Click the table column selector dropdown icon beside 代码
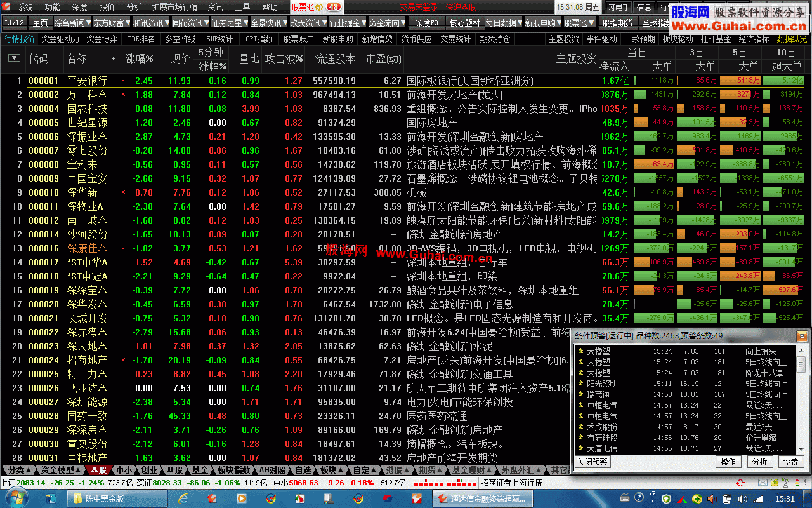Viewport: 812px width, 508px height. 14,58
